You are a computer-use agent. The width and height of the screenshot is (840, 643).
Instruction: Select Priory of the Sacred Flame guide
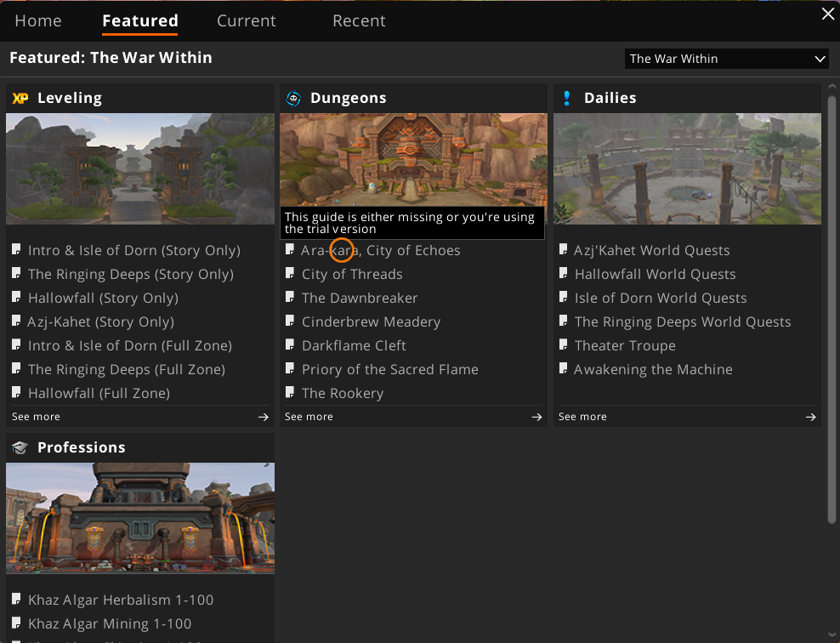[x=390, y=369]
